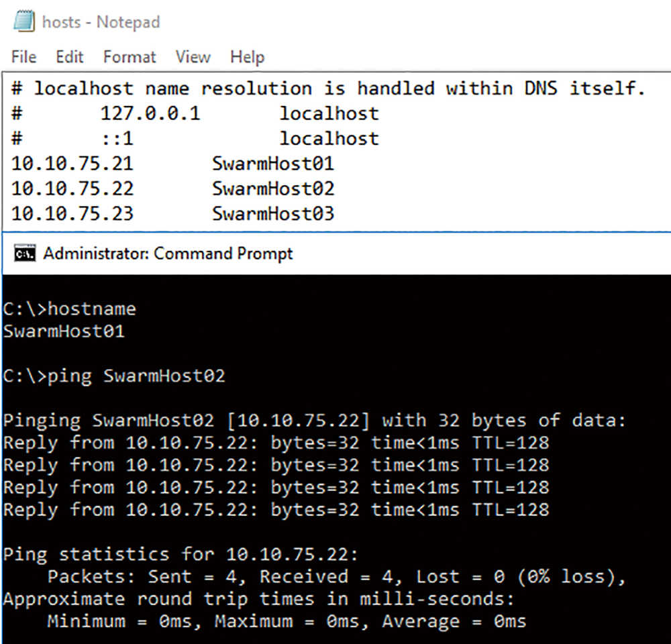Click the SwarmHost03 hostname in Notepad
The height and width of the screenshot is (644, 671).
[x=273, y=214]
